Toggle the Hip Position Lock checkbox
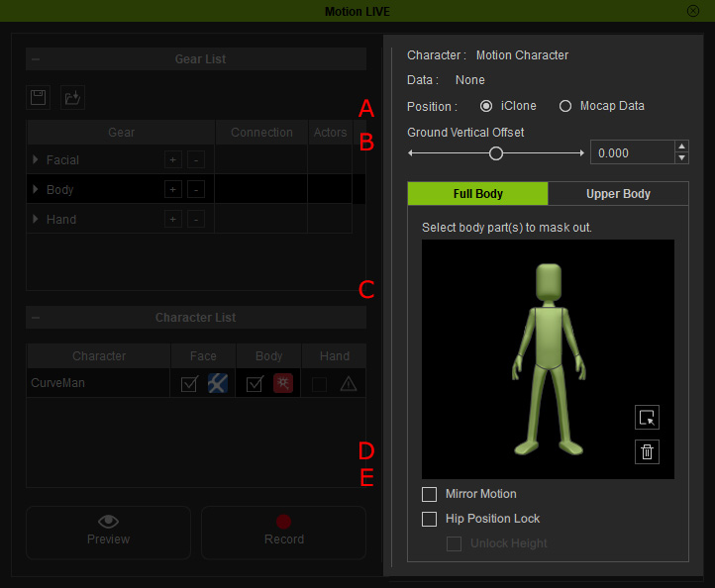This screenshot has width=715, height=588. [x=430, y=519]
